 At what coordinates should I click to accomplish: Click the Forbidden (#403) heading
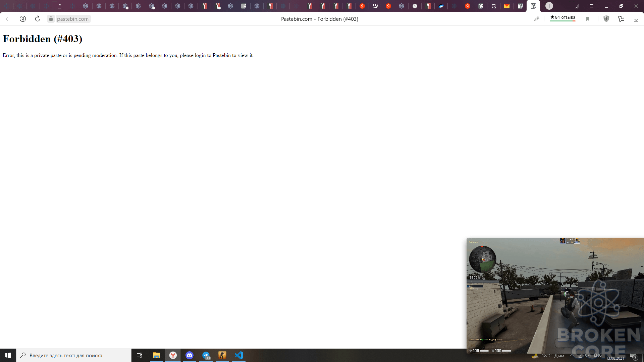[x=43, y=39]
